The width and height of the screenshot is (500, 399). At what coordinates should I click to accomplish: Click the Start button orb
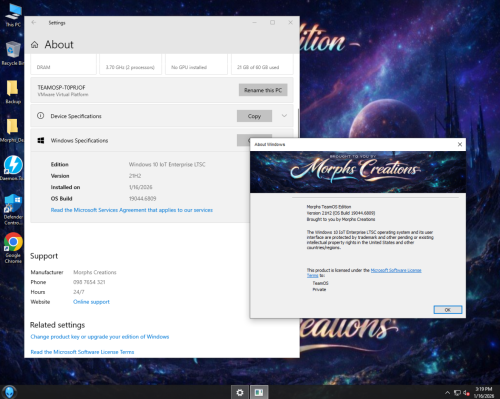[9, 392]
